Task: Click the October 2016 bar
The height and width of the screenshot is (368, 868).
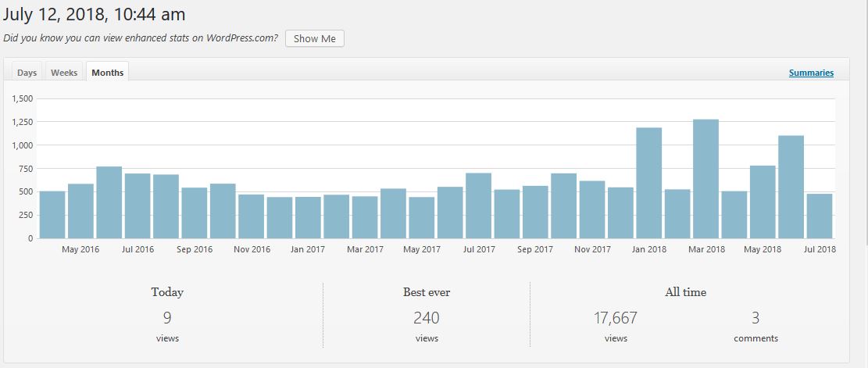Action: coord(223,211)
